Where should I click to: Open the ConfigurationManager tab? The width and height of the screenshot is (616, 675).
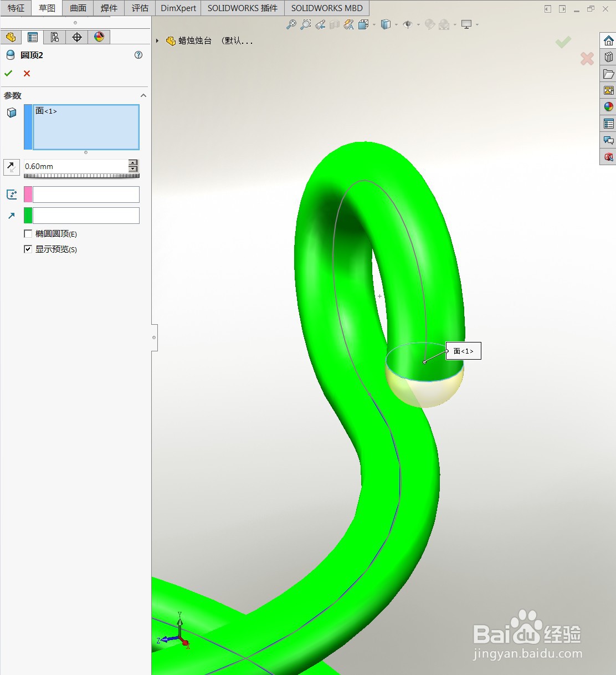[x=55, y=37]
